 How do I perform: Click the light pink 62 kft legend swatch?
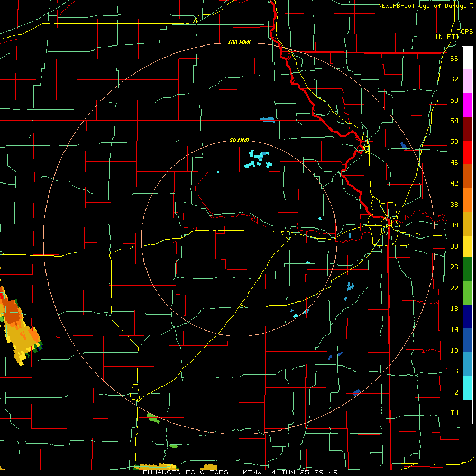(x=467, y=81)
